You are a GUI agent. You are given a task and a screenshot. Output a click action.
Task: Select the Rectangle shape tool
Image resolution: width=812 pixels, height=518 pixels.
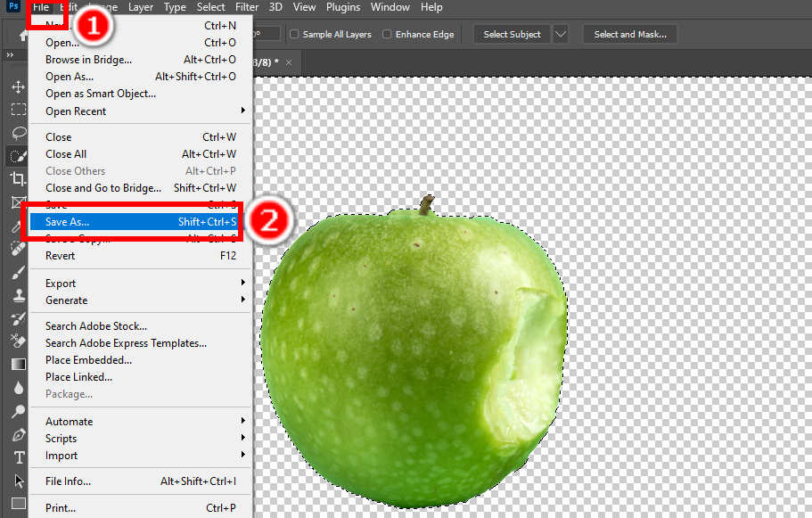19,504
